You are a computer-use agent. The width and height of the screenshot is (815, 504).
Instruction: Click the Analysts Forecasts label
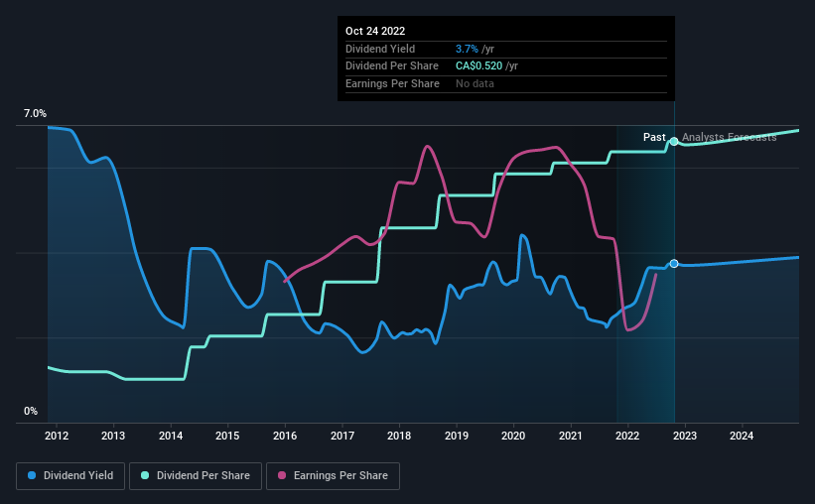(x=730, y=137)
